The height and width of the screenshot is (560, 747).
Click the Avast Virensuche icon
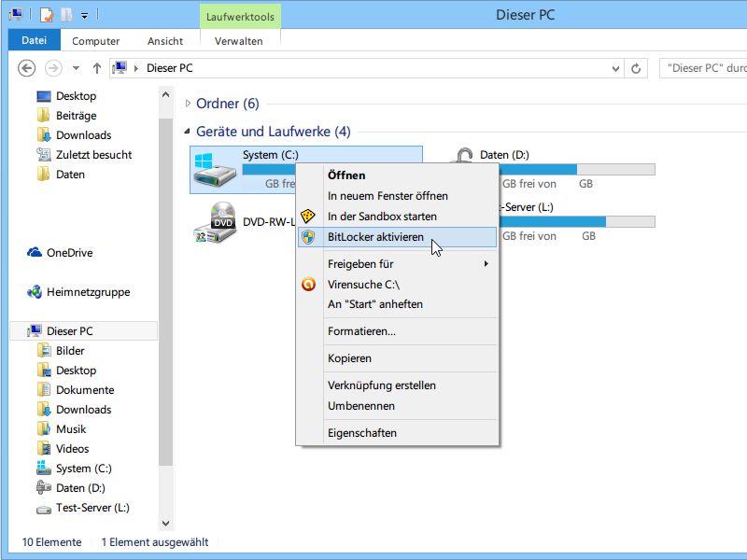point(308,285)
